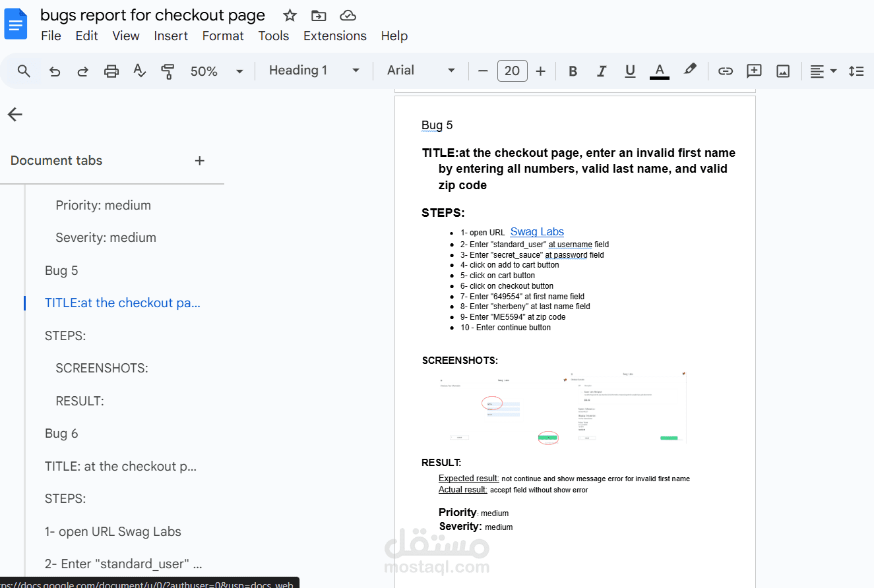Click the font size field

512,71
